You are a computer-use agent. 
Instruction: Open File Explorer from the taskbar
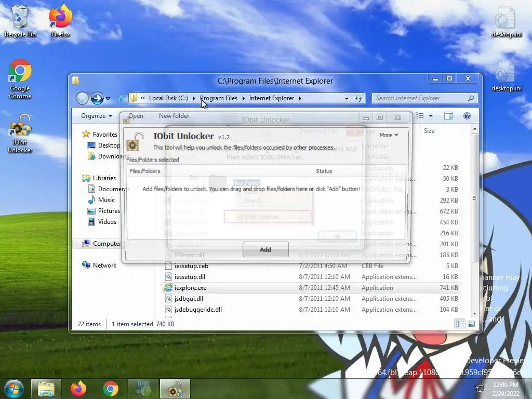[x=46, y=389]
